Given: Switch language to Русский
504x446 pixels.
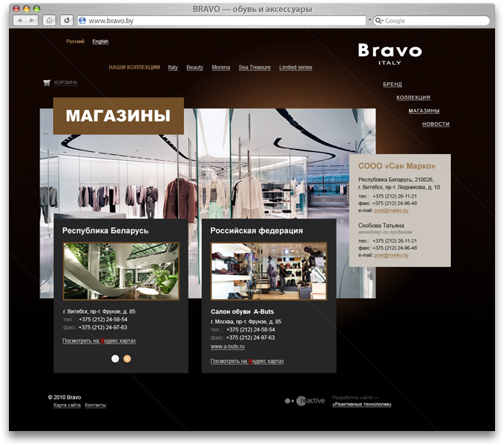Looking at the screenshot, I should tap(76, 41).
